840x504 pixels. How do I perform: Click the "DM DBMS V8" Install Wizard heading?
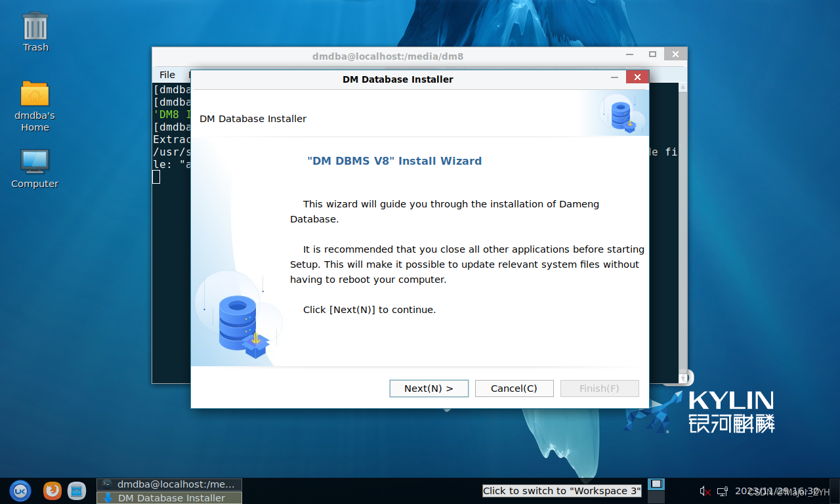point(394,161)
